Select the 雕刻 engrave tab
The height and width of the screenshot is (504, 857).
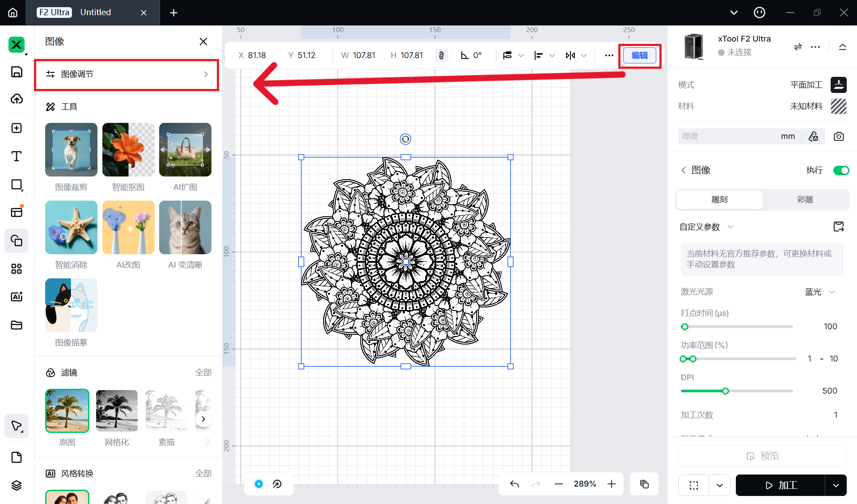(719, 200)
